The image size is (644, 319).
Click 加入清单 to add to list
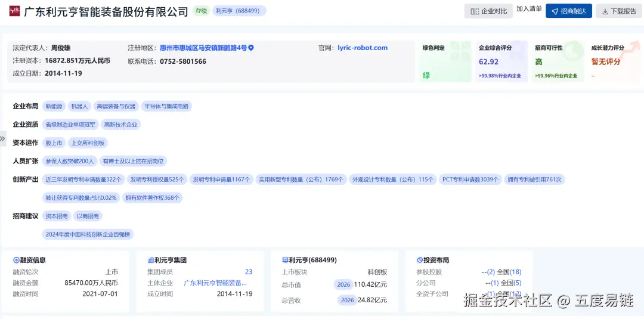point(529,9)
